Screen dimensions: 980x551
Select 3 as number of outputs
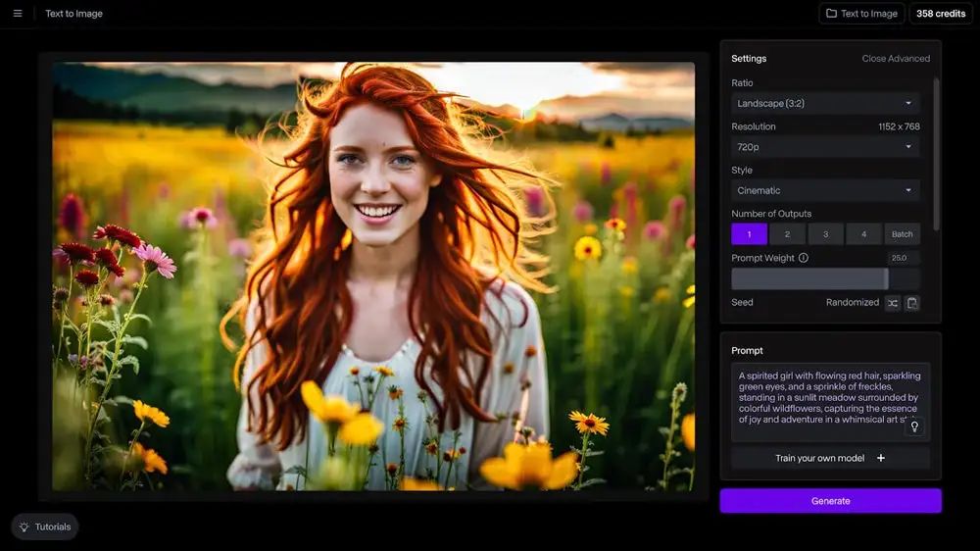click(825, 234)
